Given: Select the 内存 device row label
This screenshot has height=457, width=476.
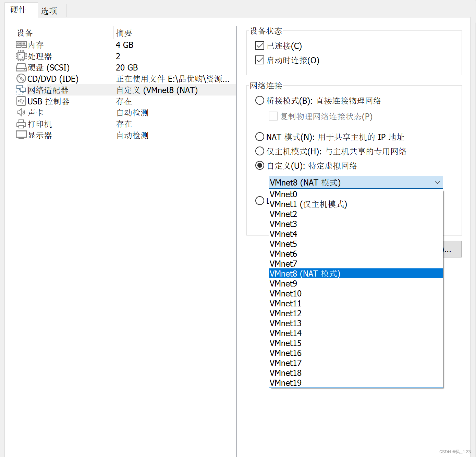Looking at the screenshot, I should tap(36, 45).
